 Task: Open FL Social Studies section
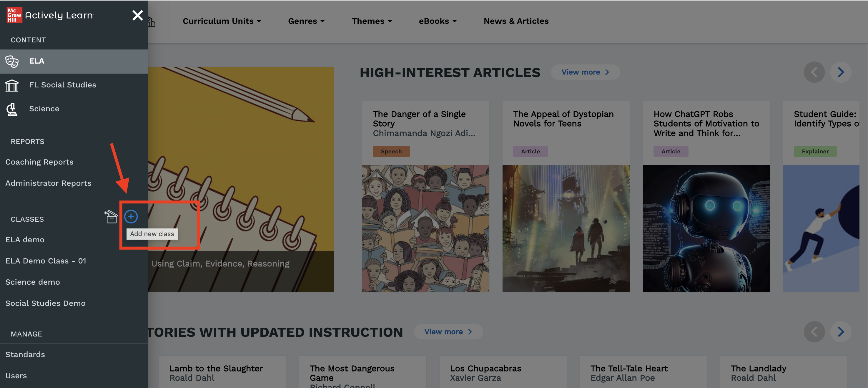[x=63, y=84]
